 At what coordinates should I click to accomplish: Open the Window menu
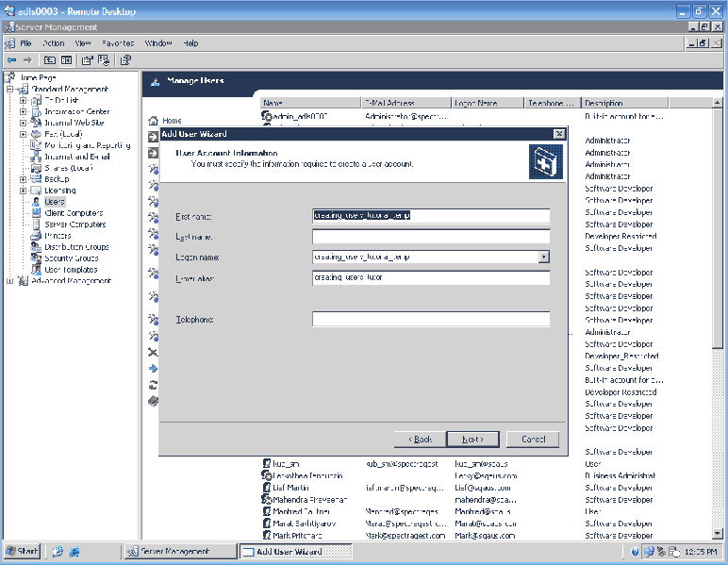point(158,43)
